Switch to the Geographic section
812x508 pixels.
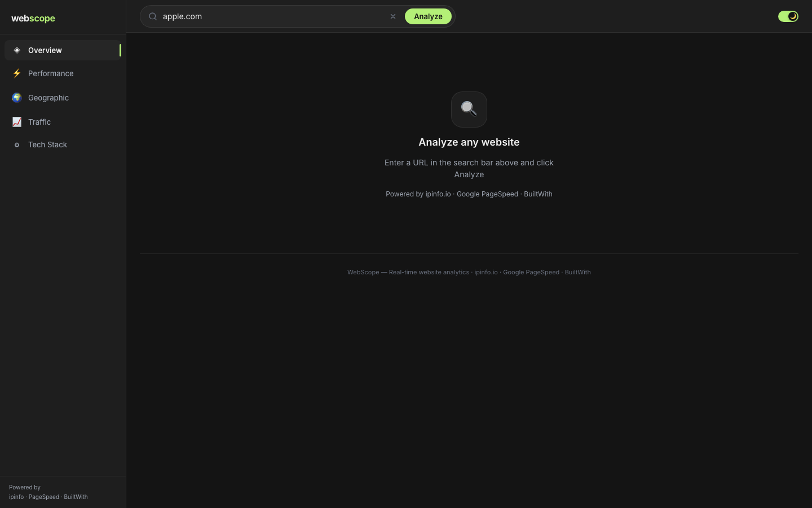pyautogui.click(x=63, y=98)
